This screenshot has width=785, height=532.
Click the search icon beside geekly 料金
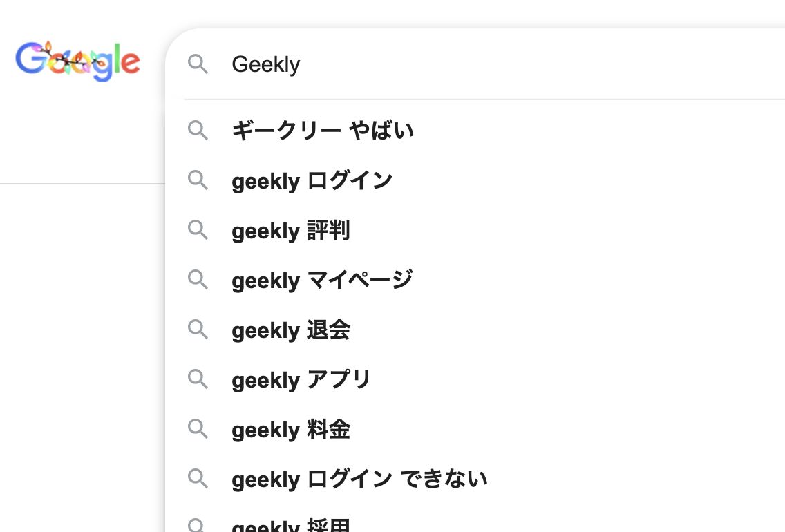click(x=198, y=429)
